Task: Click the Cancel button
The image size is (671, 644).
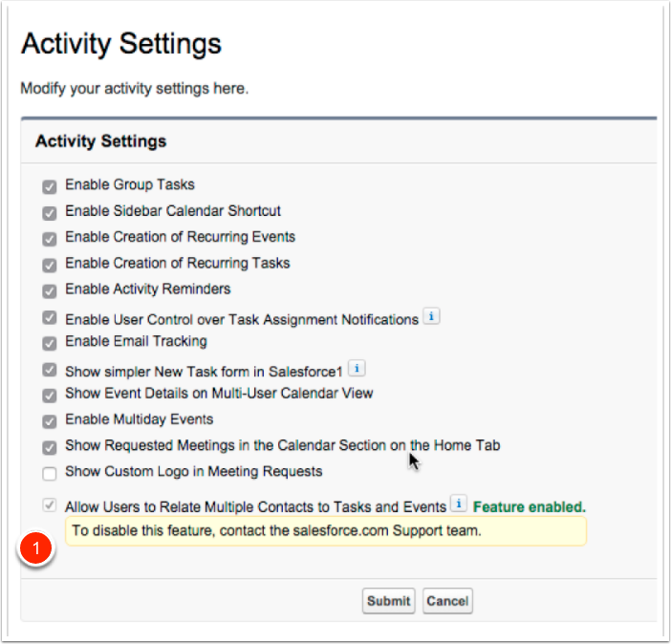Action: pos(447,601)
